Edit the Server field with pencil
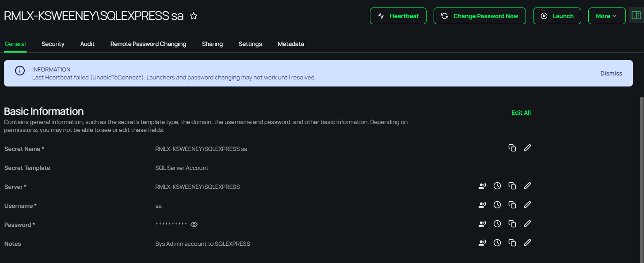Screen dimensions: 644x263 527,186
